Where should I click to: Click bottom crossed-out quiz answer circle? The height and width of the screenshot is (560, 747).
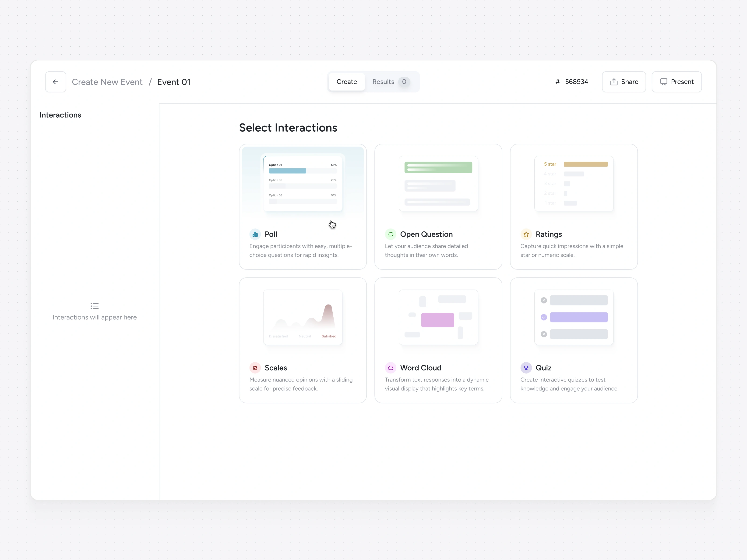pos(544,334)
